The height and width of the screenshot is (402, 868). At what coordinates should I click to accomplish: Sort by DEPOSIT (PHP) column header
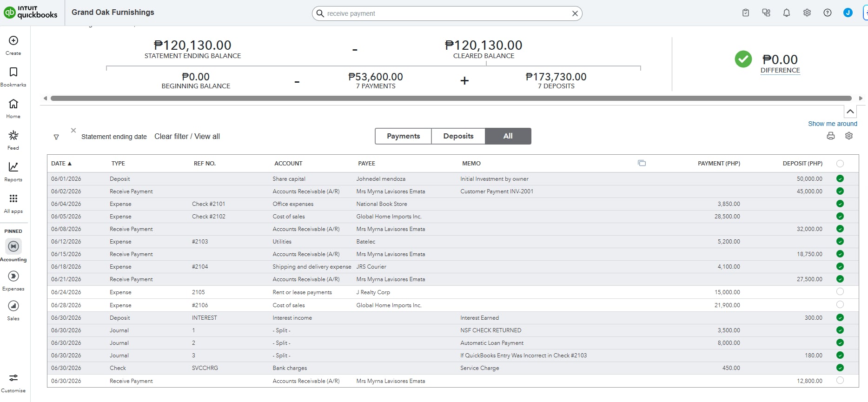802,164
